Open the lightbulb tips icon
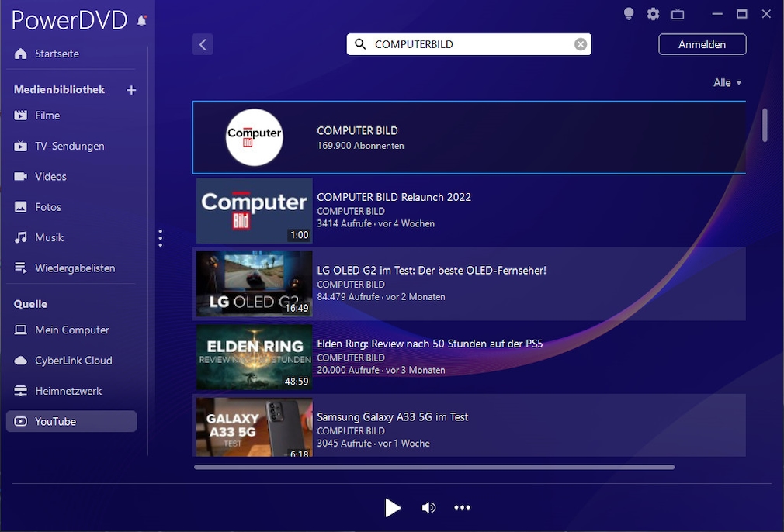The width and height of the screenshot is (784, 532). [x=629, y=14]
